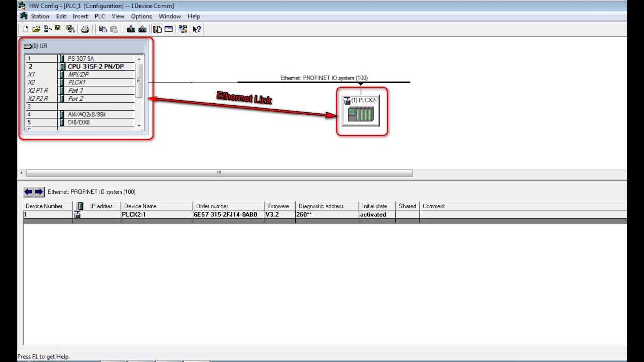Open the Insert menu
644x362 pixels.
pos(80,16)
